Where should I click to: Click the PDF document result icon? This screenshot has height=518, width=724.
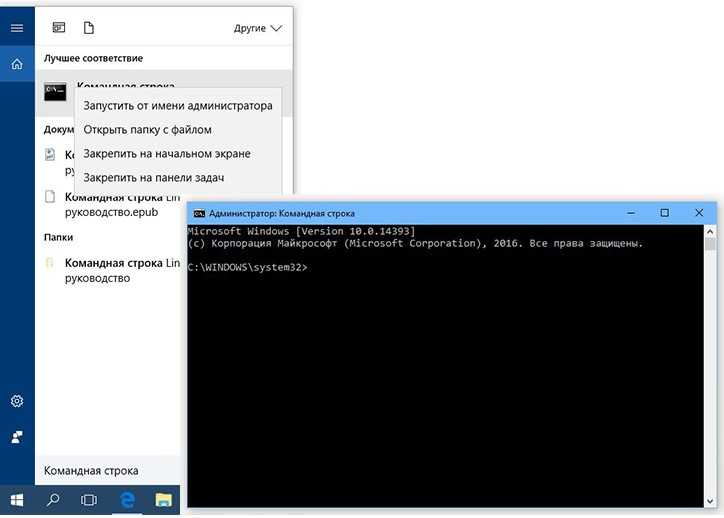coord(50,154)
